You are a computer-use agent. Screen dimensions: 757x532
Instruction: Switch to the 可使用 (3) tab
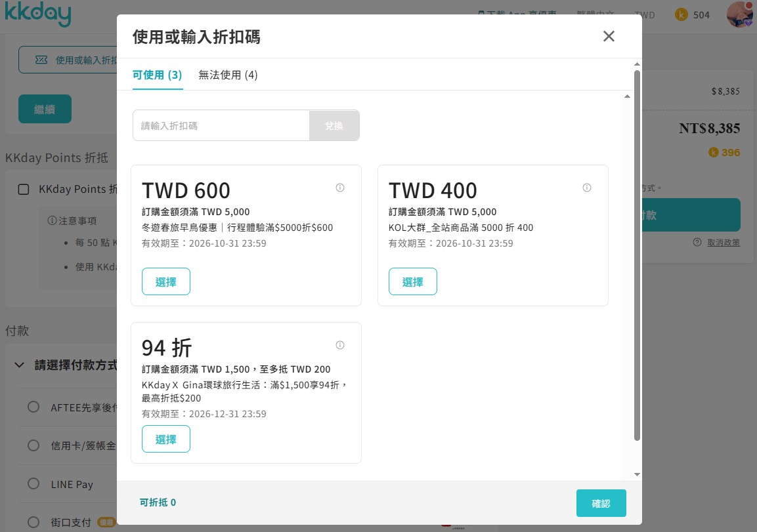158,75
